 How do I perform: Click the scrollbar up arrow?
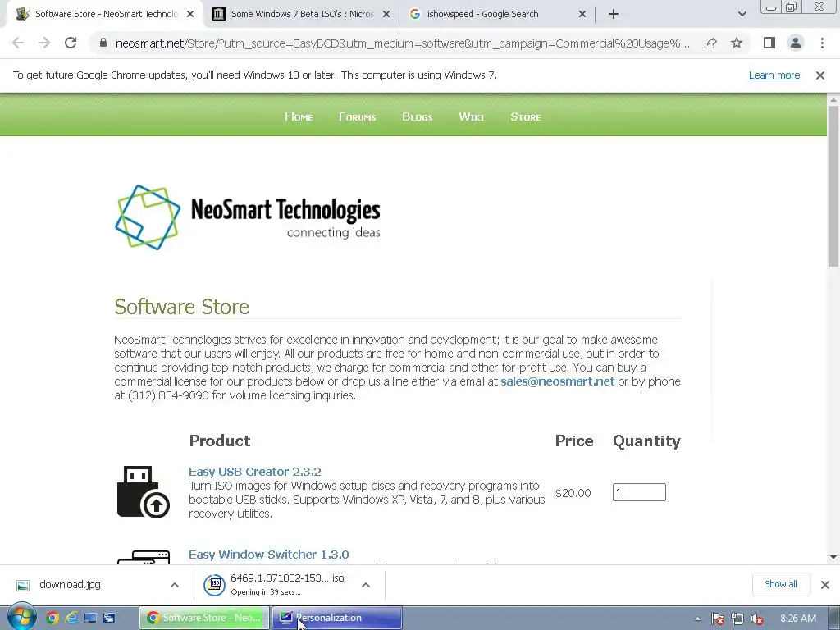click(833, 99)
